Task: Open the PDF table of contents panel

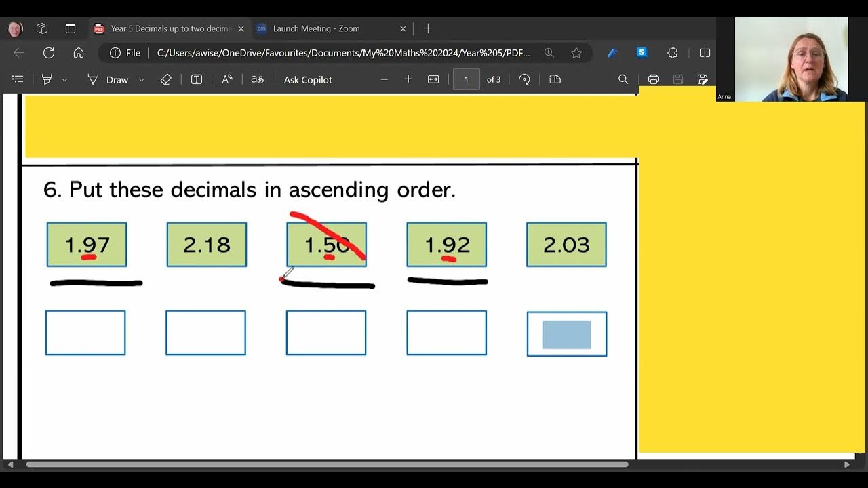Action: click(x=18, y=79)
